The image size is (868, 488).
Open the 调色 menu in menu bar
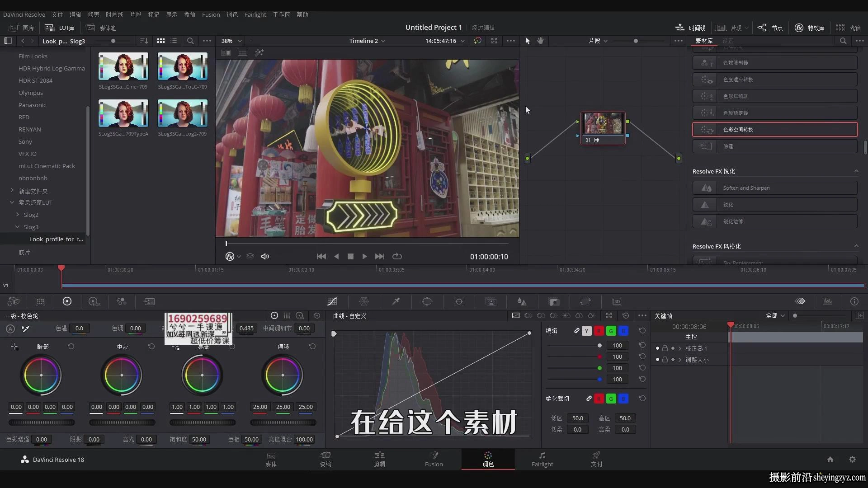click(x=232, y=14)
